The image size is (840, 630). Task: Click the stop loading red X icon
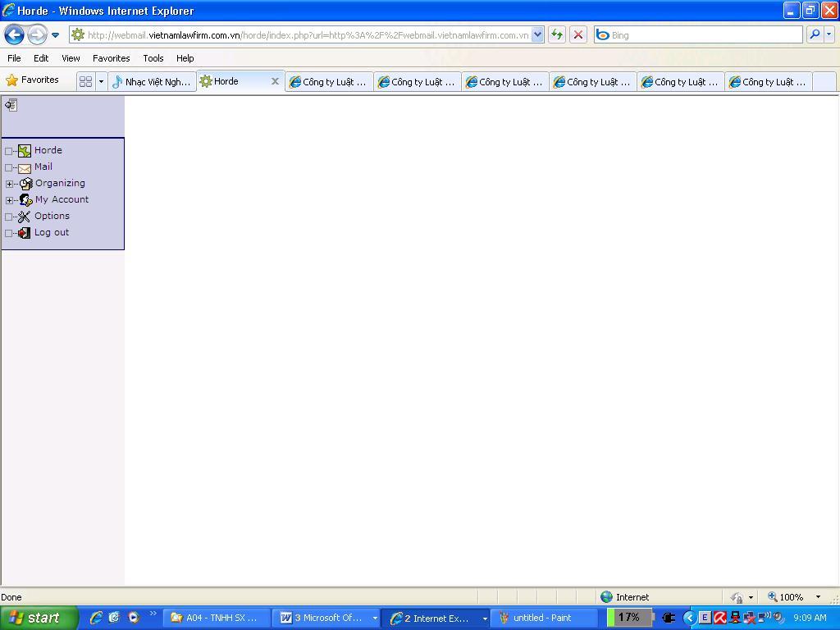[x=578, y=34]
